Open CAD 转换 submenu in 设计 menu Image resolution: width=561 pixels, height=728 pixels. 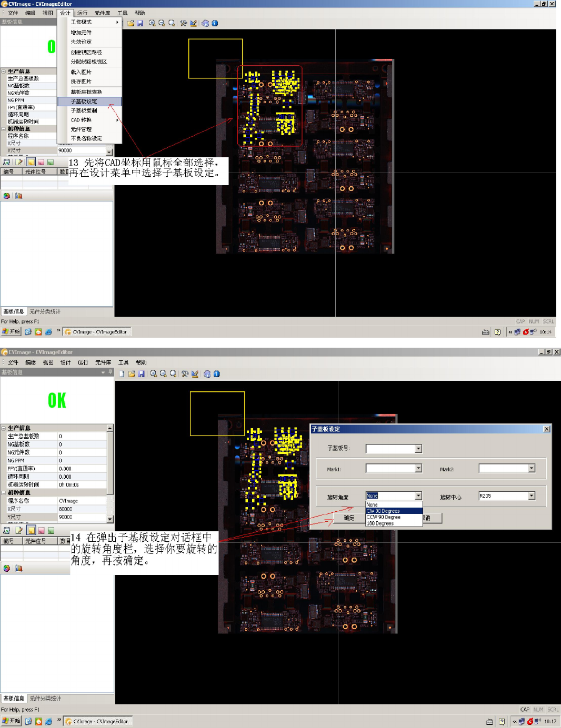[89, 120]
